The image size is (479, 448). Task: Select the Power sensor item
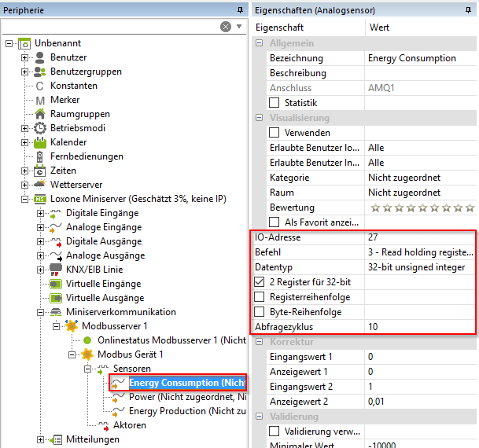click(187, 397)
